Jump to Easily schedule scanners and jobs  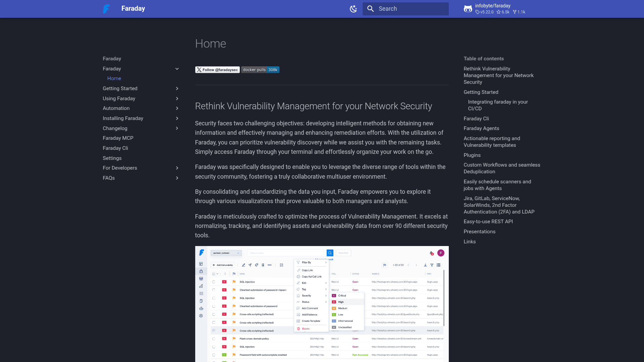pos(497,185)
